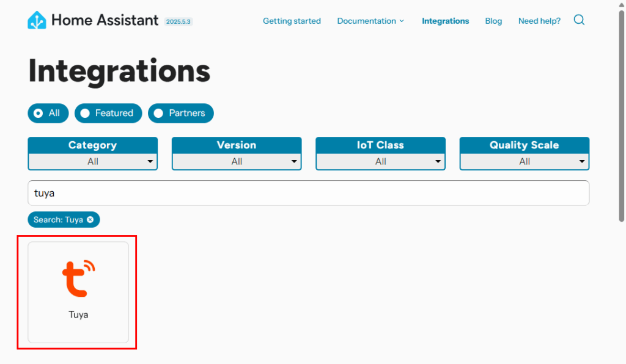Remove the Search: Tuya filter chip
Image resolution: width=626 pixels, height=364 pixels.
click(x=90, y=220)
